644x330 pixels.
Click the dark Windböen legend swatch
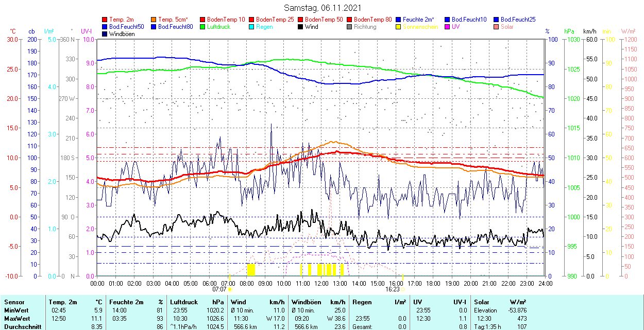[x=105, y=34]
